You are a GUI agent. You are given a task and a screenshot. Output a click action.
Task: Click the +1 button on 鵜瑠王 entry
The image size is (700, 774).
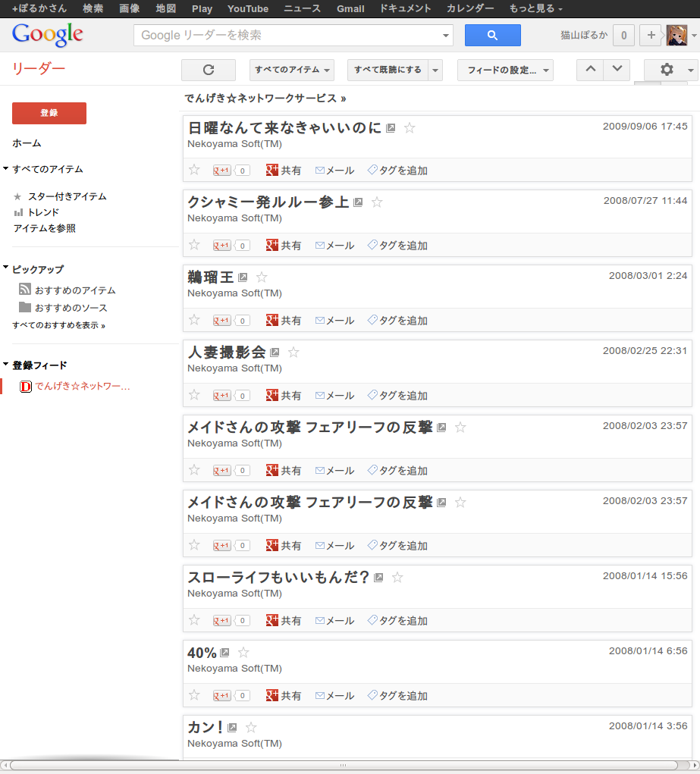[222, 321]
